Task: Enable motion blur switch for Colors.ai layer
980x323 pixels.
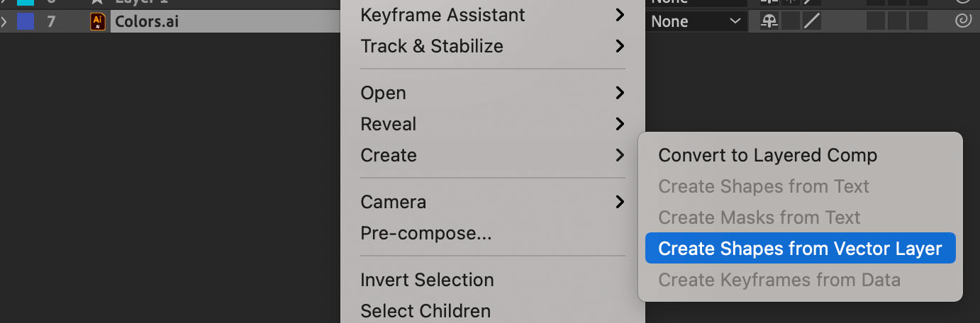Action: point(876,22)
